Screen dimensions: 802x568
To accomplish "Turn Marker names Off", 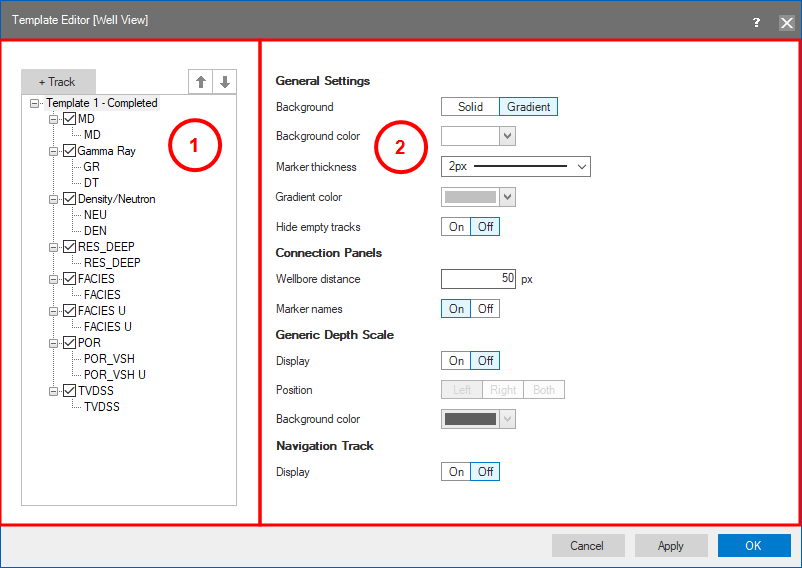I will pyautogui.click(x=485, y=309).
